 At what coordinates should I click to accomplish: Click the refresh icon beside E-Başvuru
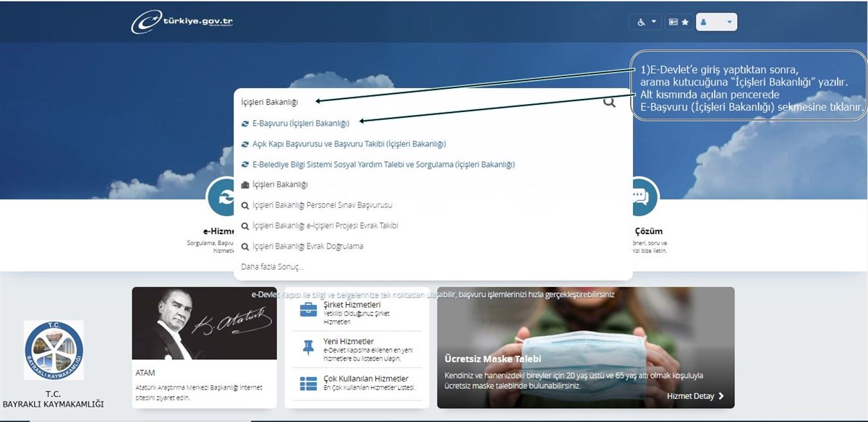[245, 124]
